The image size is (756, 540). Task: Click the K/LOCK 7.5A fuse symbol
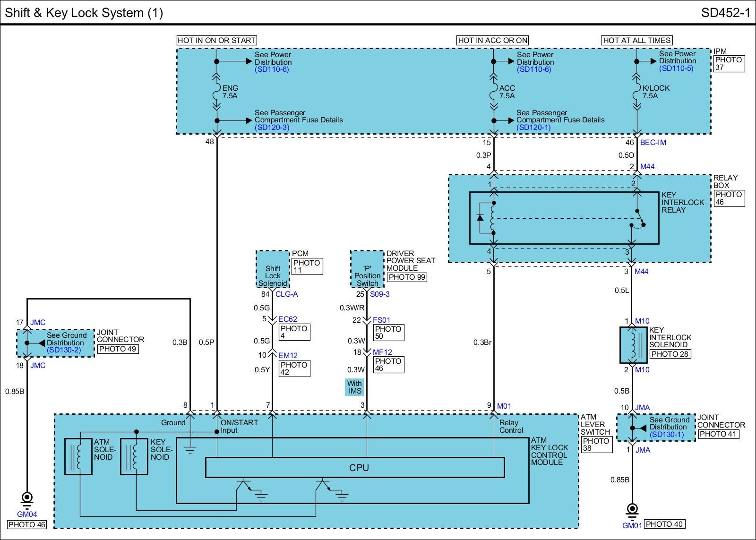(x=636, y=92)
